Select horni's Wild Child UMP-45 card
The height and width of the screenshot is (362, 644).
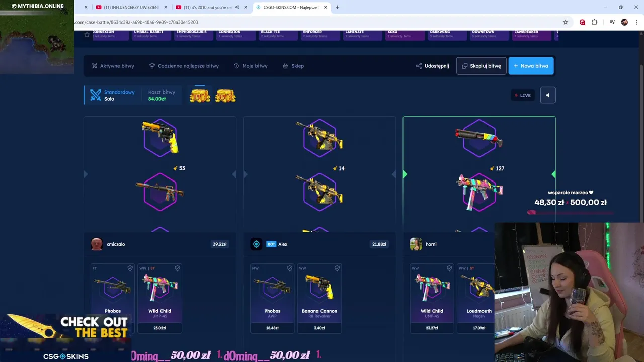pyautogui.click(x=432, y=298)
